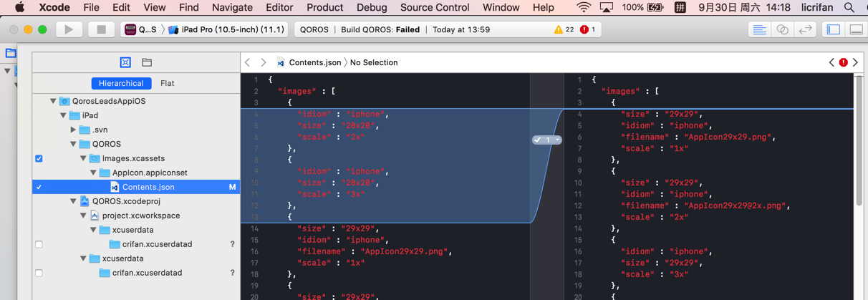Open the Assistant editor view

782,29
